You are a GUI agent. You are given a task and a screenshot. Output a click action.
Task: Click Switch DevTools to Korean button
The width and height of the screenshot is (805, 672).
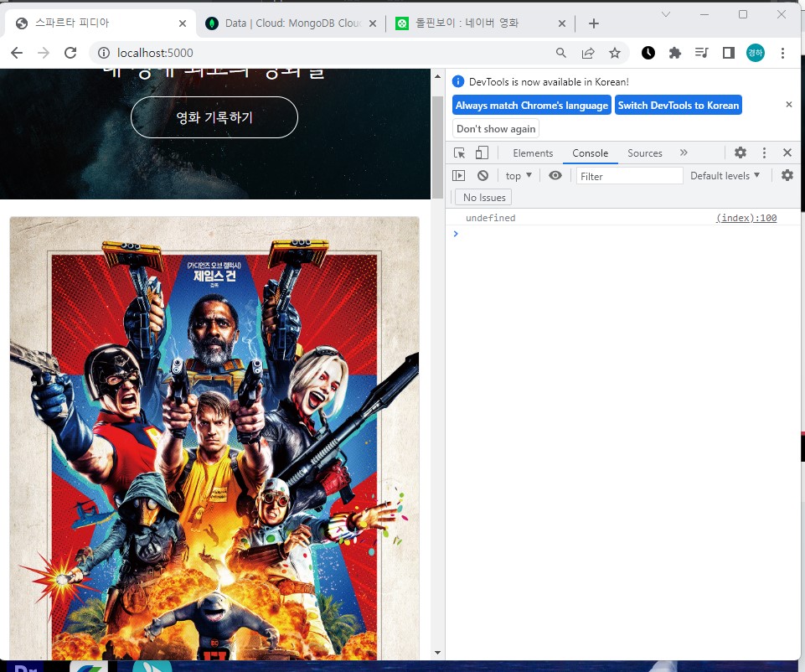pyautogui.click(x=678, y=106)
